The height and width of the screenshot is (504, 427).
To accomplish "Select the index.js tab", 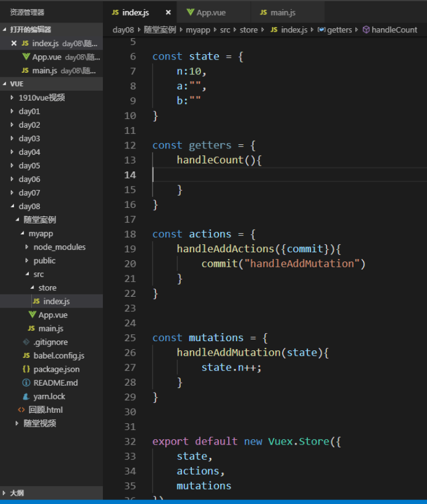I will point(140,13).
